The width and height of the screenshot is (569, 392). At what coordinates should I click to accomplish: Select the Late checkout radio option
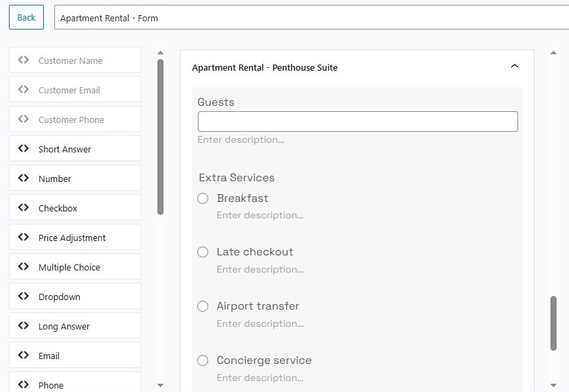(203, 252)
